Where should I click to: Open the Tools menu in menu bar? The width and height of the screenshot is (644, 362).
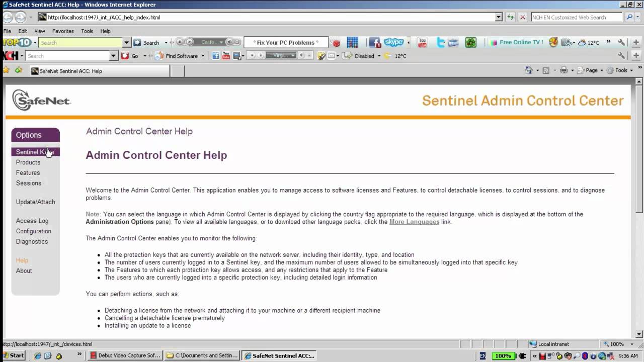[x=87, y=31]
